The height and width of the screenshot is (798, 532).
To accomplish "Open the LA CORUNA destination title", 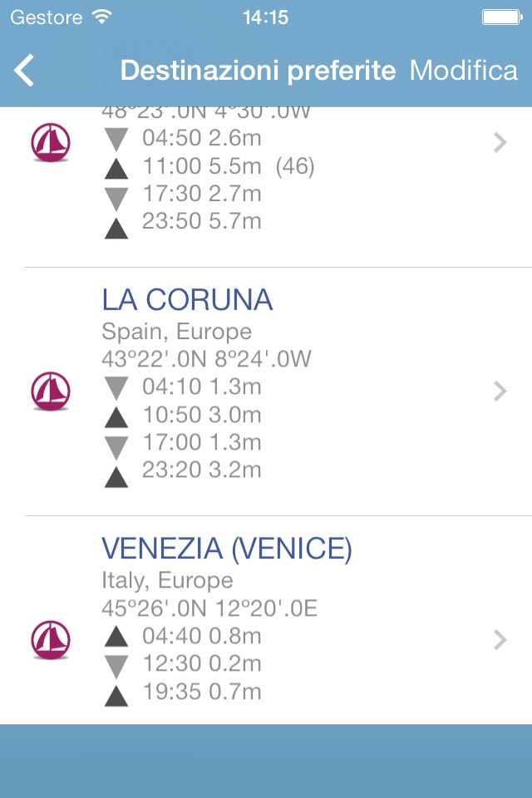I will [x=187, y=300].
